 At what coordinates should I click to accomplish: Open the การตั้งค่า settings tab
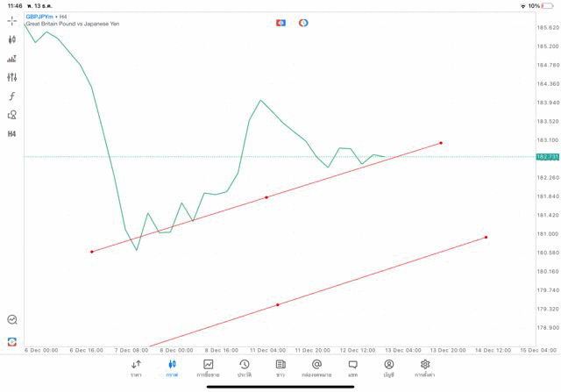(x=425, y=367)
